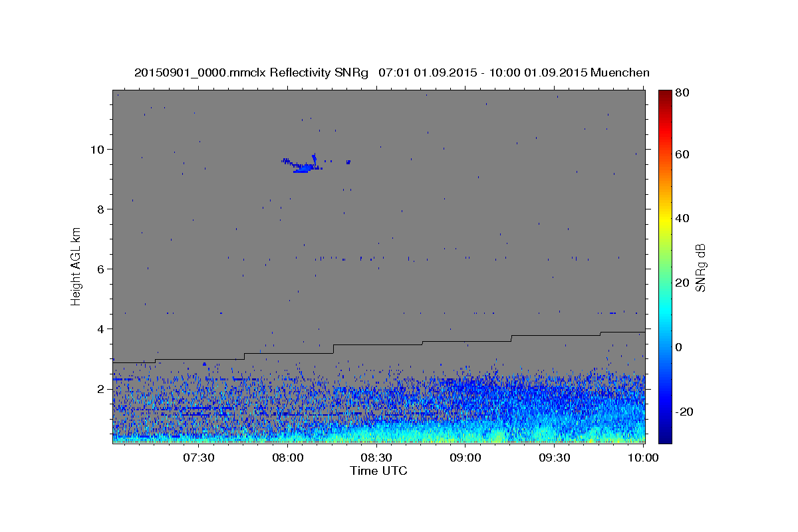Click the 'Time UTC' axis label
This screenshot has height=532, width=798.
[378, 471]
